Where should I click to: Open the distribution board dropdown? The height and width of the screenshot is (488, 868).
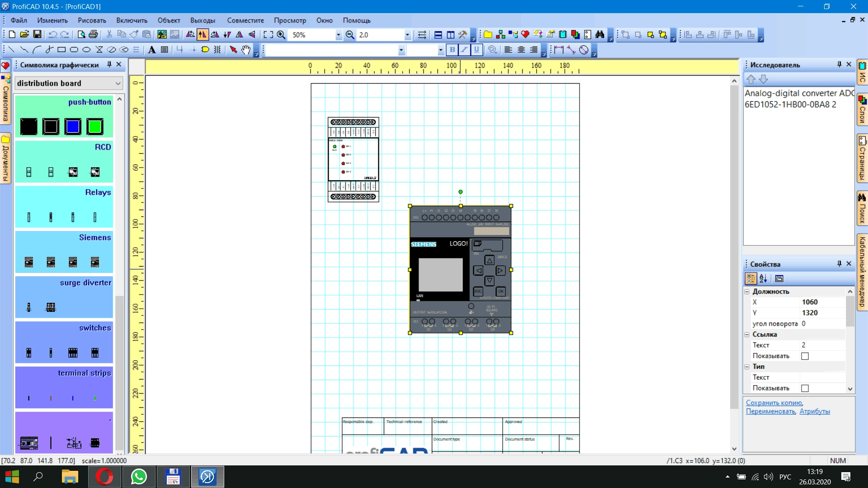[x=118, y=83]
